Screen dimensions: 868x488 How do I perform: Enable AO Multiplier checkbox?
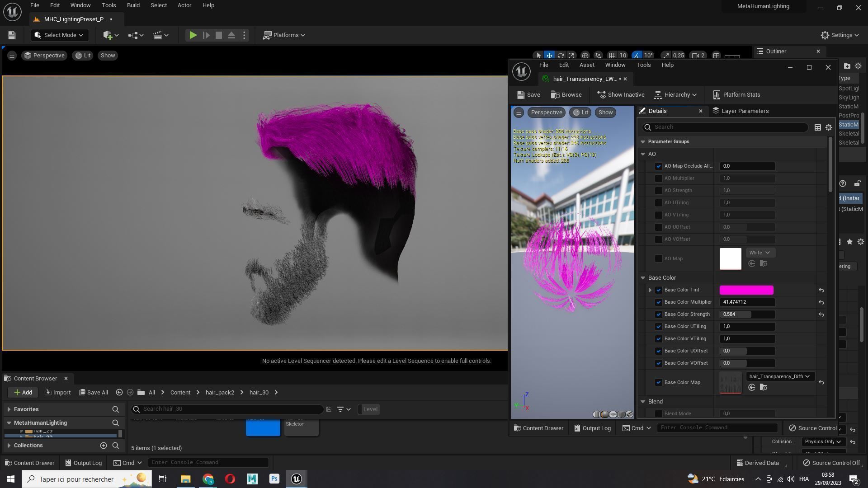[x=659, y=178]
